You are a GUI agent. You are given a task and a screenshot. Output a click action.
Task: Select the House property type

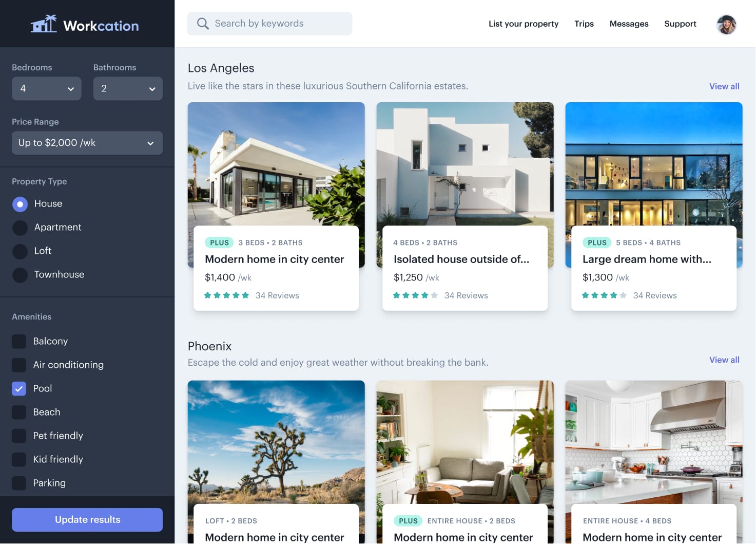click(20, 204)
